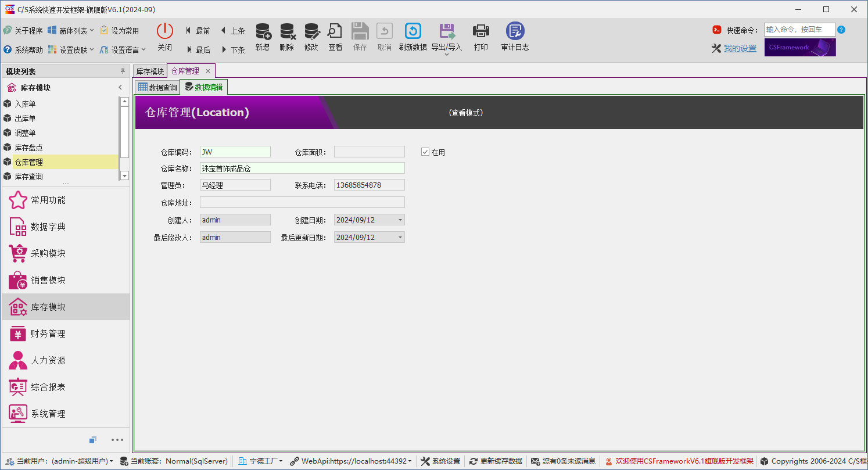The width and height of the screenshot is (868, 470).
Task: Open the 销售模块 module
Action: [66, 280]
